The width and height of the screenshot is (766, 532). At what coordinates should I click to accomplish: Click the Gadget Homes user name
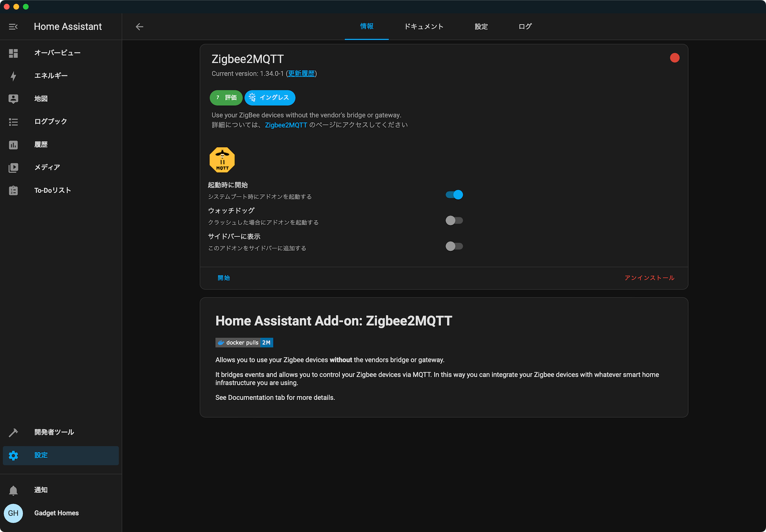56,513
